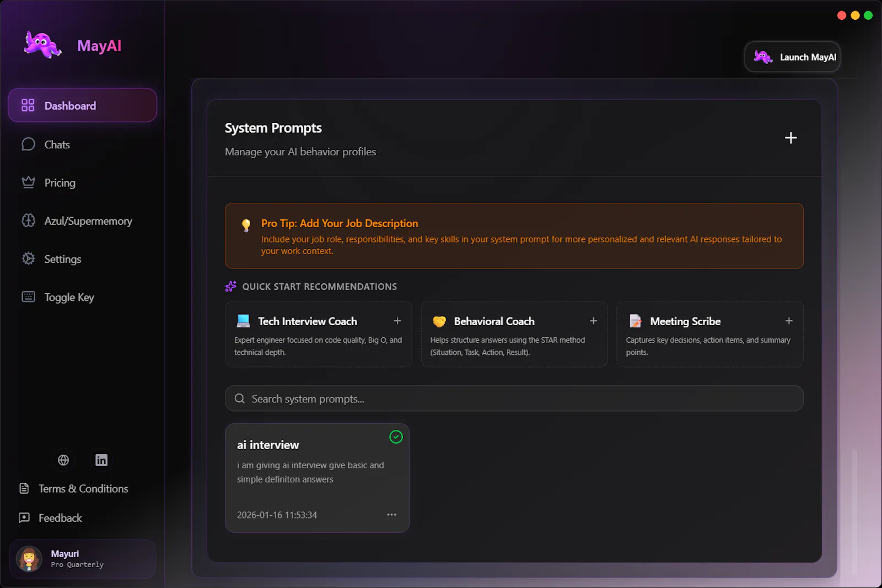Open the LinkedIn icon link
Image resolution: width=882 pixels, height=588 pixels.
coord(101,460)
